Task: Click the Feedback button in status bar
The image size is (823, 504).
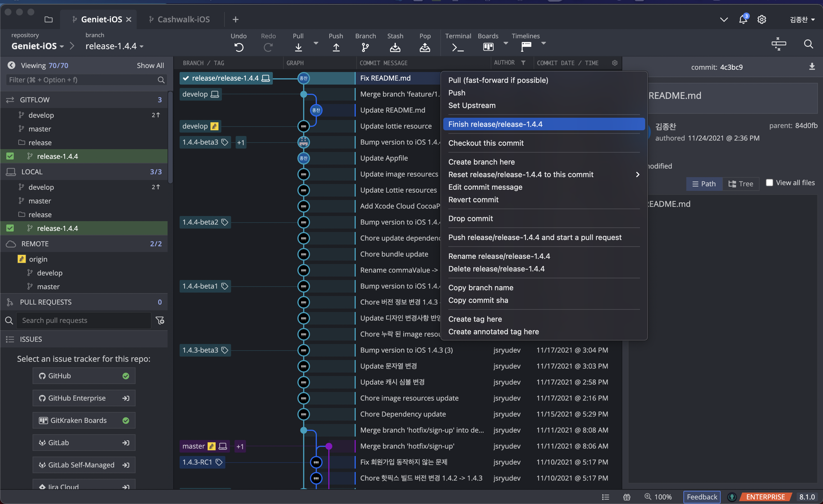Action: [702, 497]
